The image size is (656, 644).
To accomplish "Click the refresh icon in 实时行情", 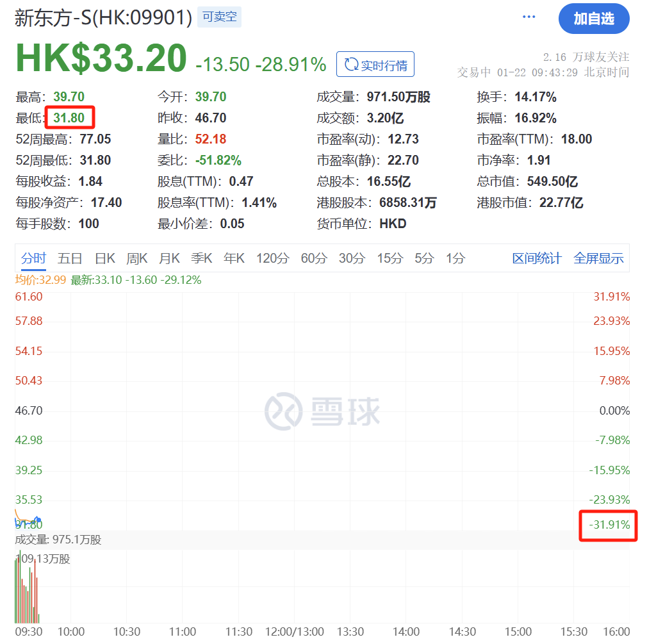I will coord(351,65).
